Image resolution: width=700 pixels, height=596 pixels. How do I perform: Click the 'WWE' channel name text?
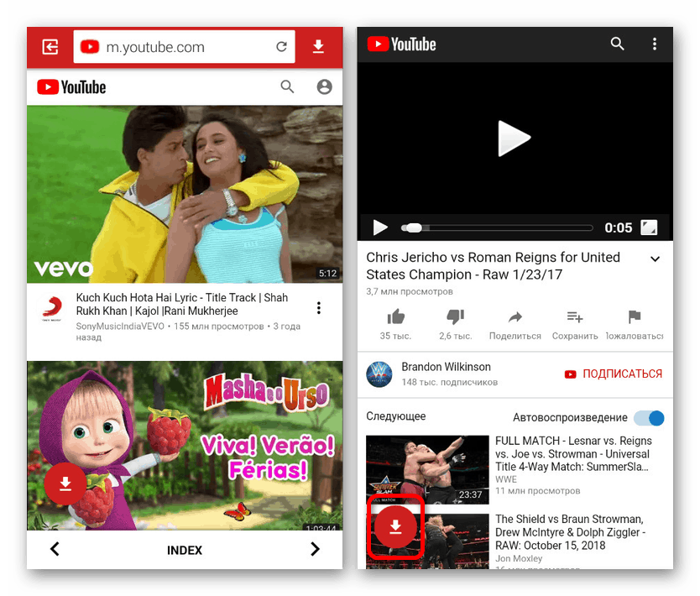pos(506,479)
